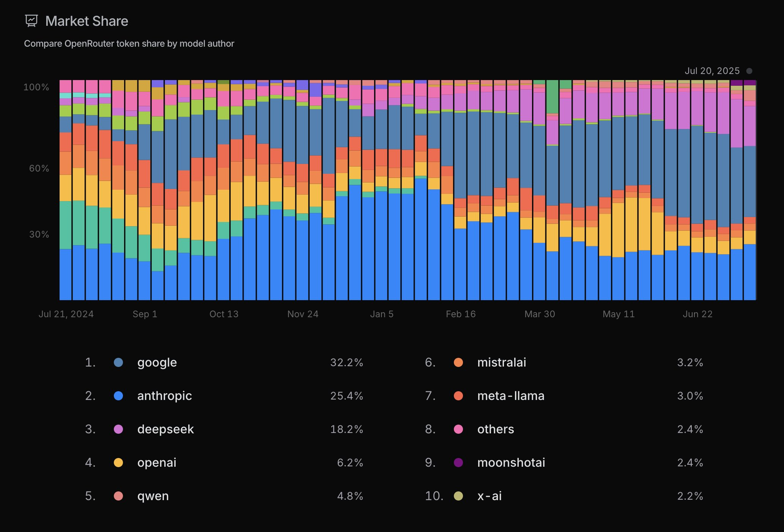Viewport: 784px width, 532px height.
Task: Click the 3.2% mistralai share value
Action: 690,362
